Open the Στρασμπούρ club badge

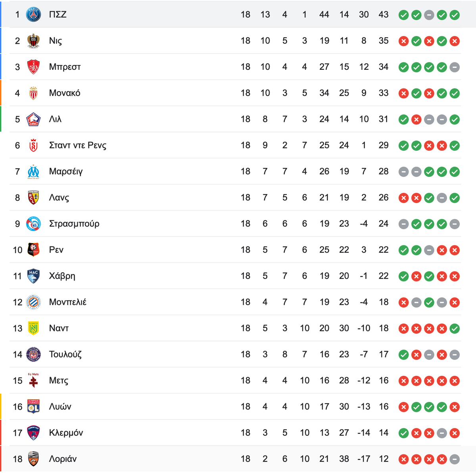[x=33, y=224]
